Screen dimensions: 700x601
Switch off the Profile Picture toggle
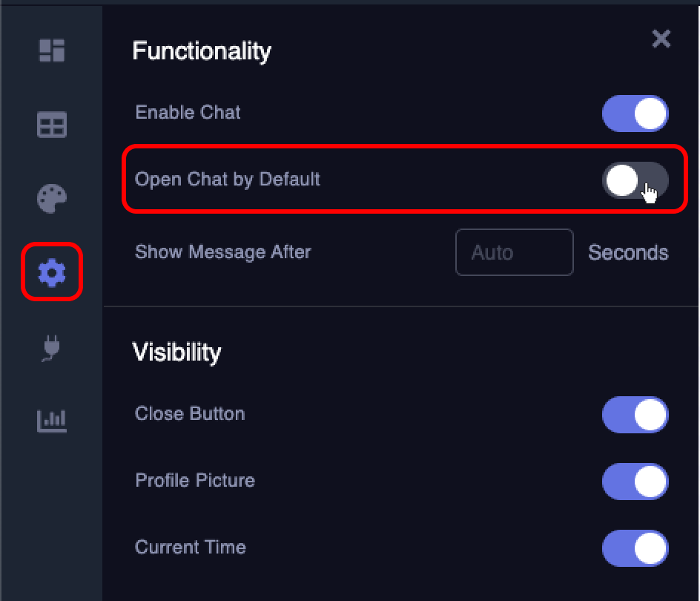(x=635, y=482)
